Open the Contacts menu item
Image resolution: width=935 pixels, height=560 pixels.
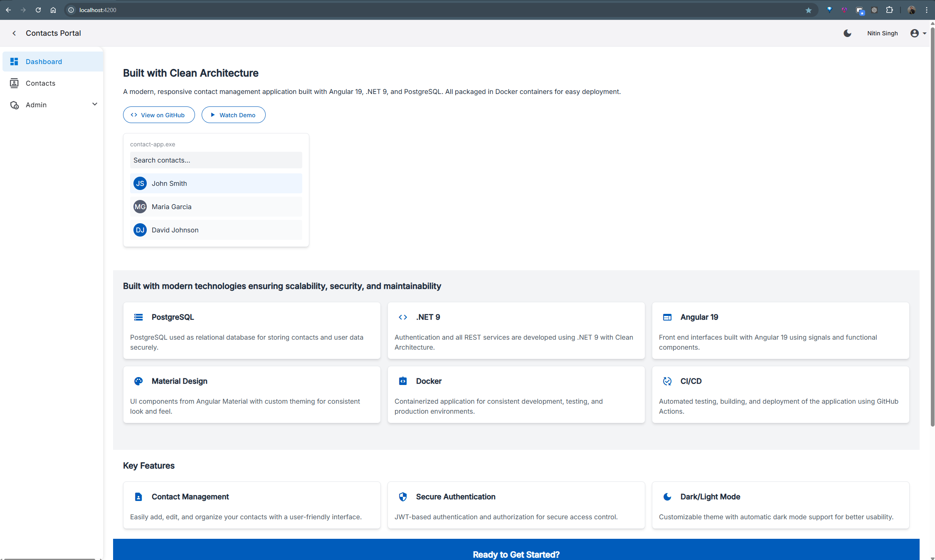coord(53,83)
